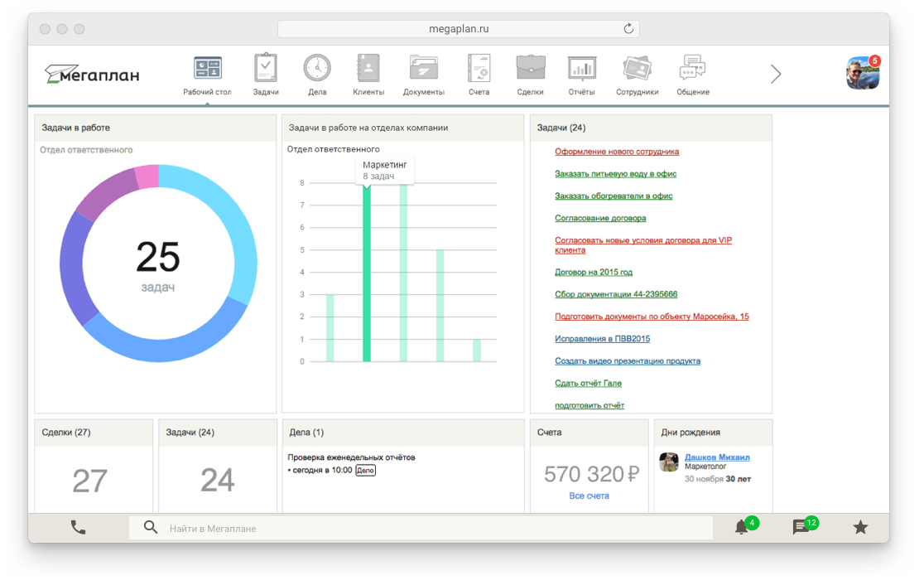Open chat messages icon with 12 badge
924x585 pixels.
[801, 527]
